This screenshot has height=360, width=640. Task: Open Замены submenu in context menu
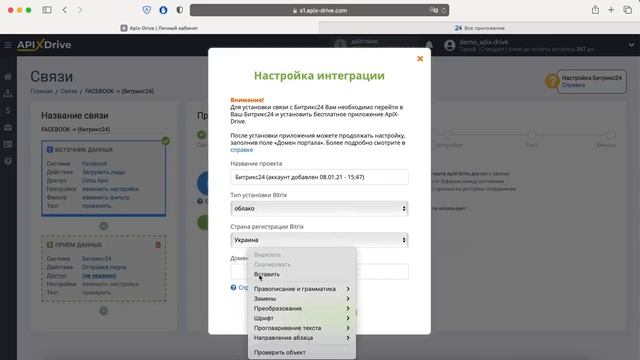(x=302, y=299)
